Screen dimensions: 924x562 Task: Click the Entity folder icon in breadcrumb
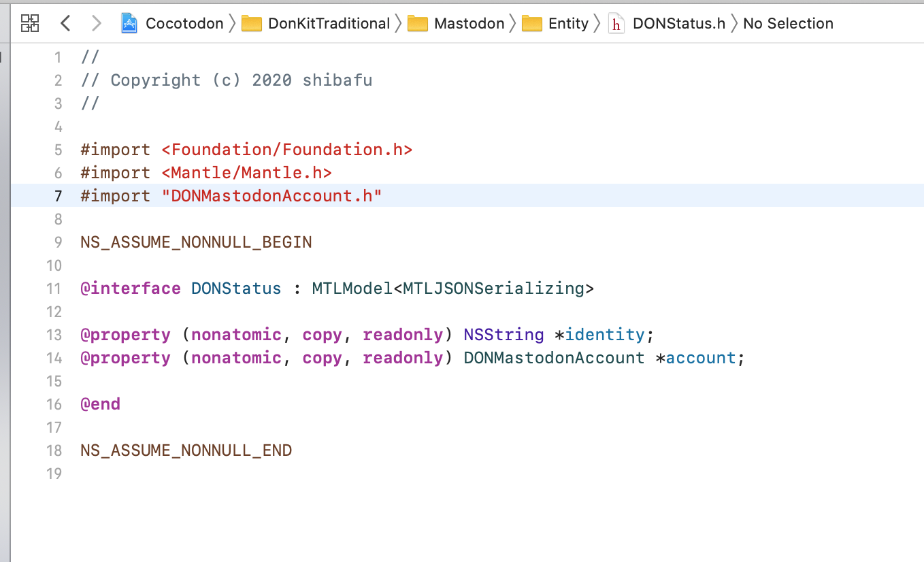point(531,24)
